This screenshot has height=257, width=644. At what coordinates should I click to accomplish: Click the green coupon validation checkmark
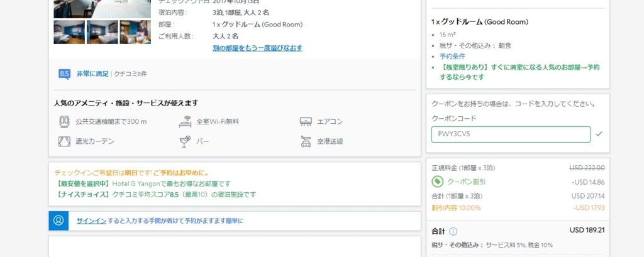tap(599, 134)
